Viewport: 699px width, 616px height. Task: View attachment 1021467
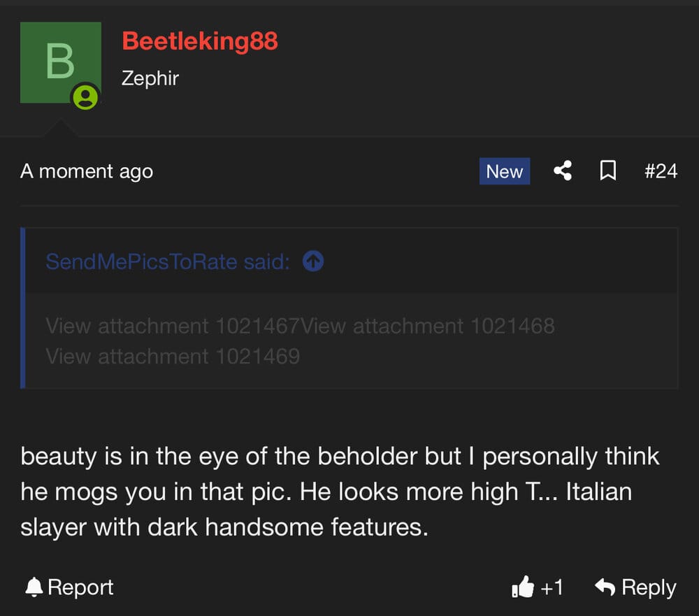click(x=173, y=326)
